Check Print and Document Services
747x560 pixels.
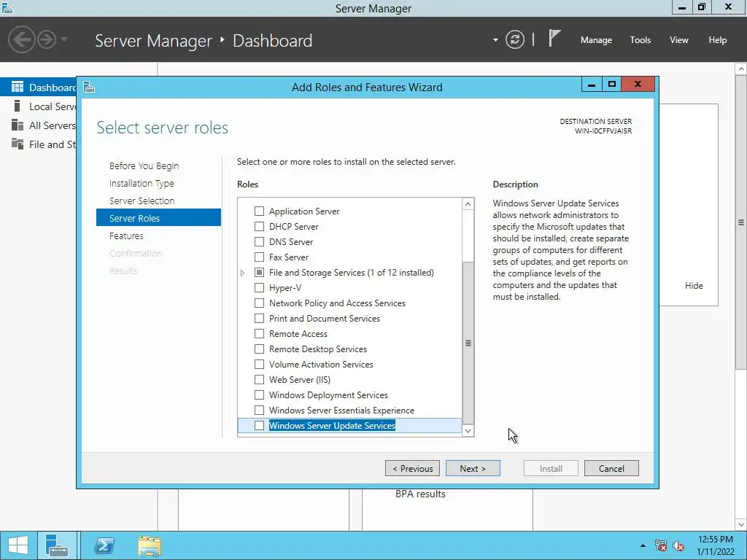coord(259,318)
